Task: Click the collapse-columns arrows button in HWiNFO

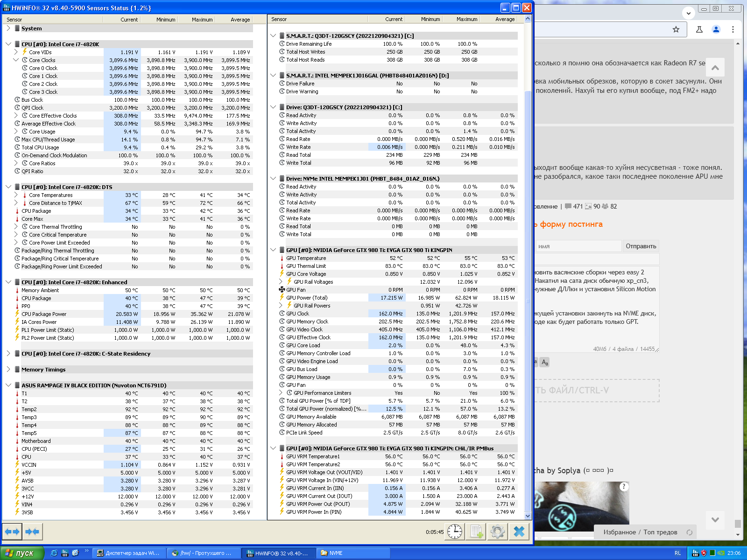Action: coord(32,532)
